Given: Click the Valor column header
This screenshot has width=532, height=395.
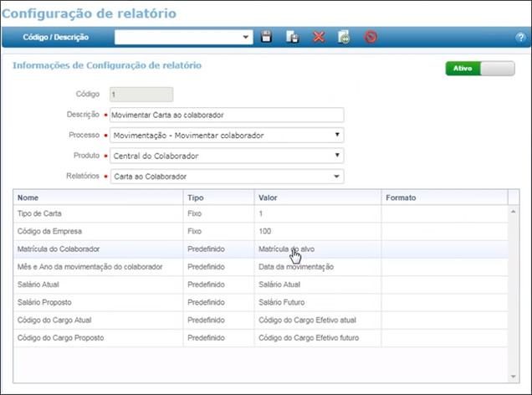Looking at the screenshot, I should click(317, 197).
